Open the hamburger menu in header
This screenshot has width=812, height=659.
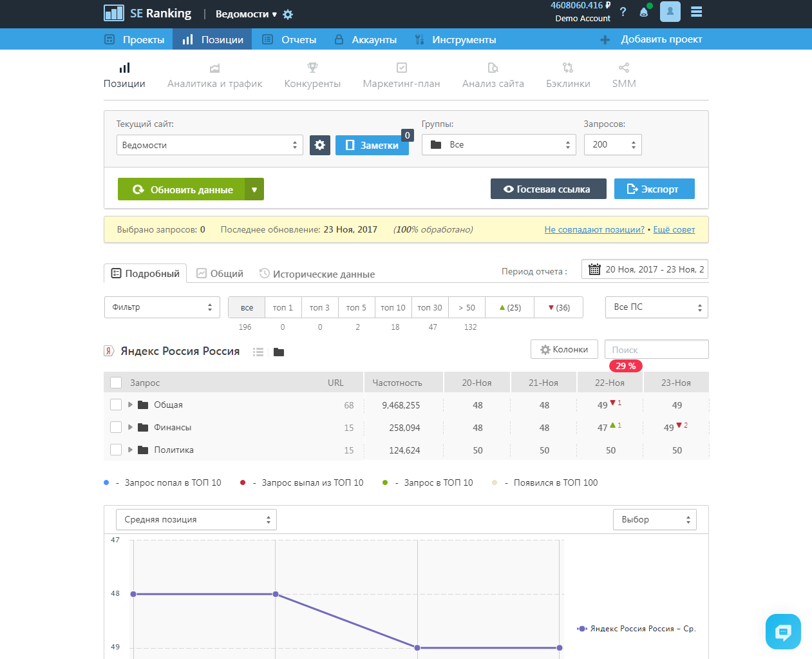tap(696, 12)
